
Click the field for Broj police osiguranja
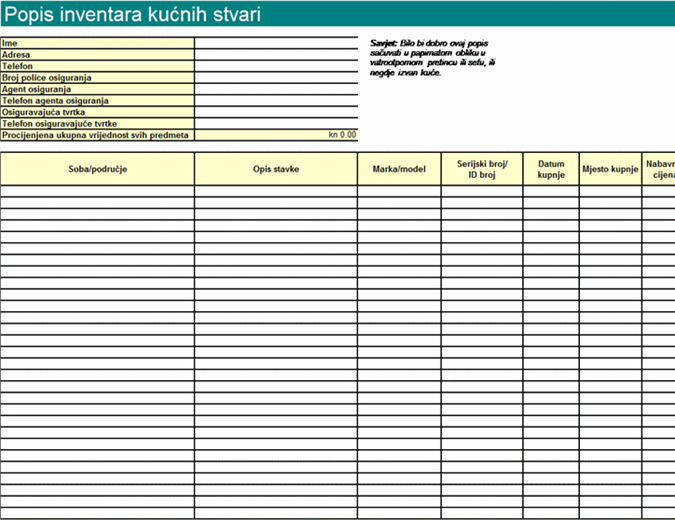point(276,77)
